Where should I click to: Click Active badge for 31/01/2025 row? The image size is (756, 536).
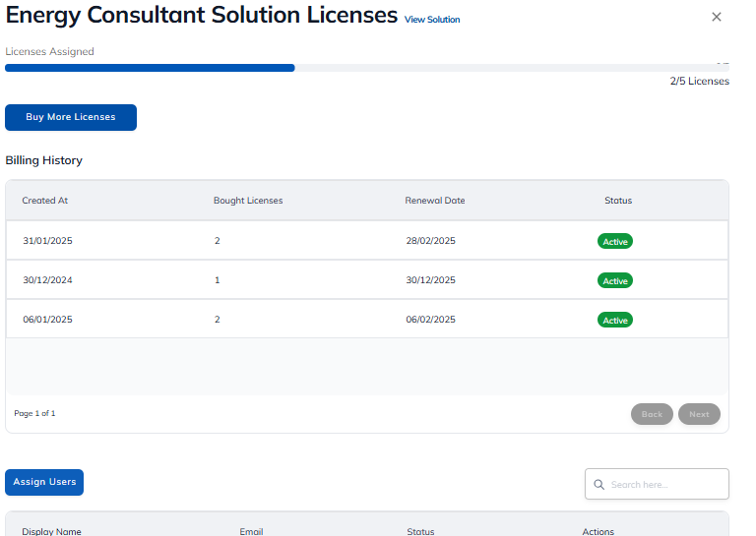click(x=615, y=241)
